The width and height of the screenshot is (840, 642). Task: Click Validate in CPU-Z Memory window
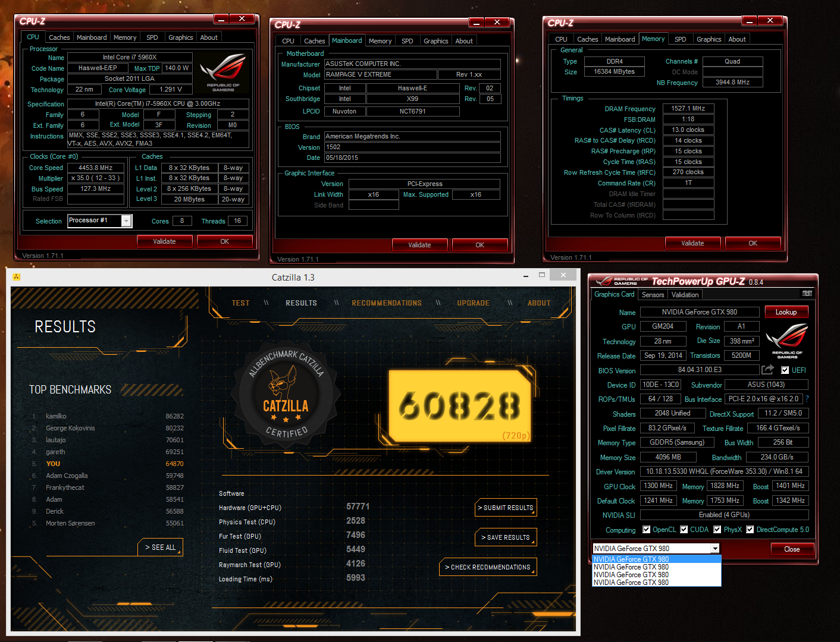[x=692, y=243]
